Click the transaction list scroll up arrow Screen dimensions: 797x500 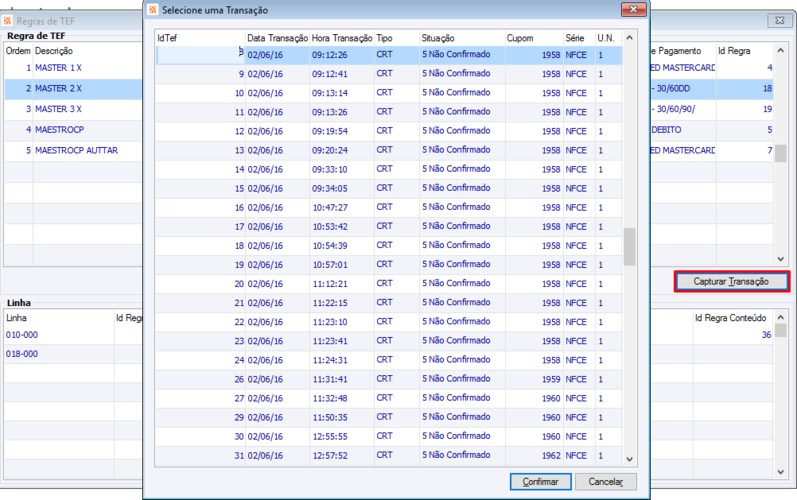click(x=629, y=38)
